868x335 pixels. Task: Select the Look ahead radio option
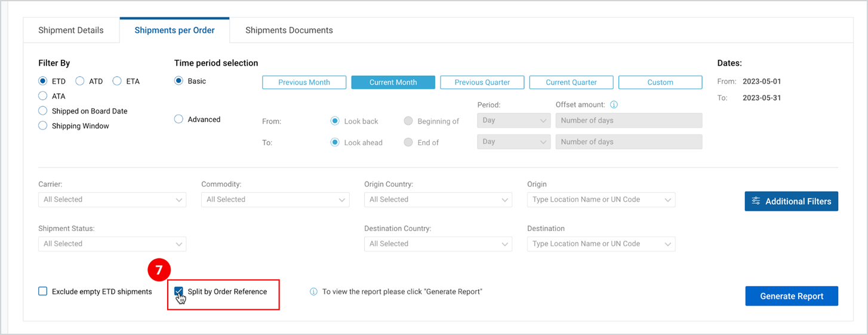pos(335,143)
